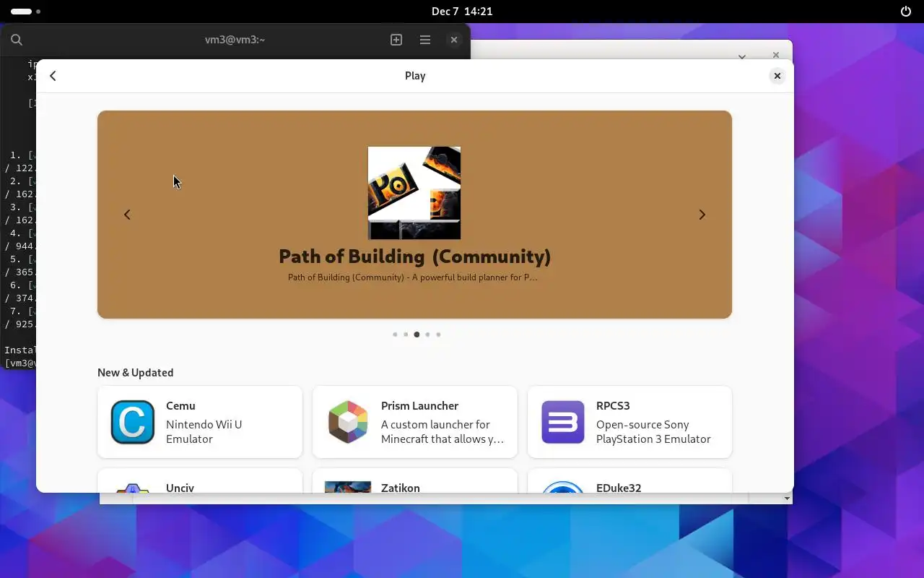
Task: Open RPCS3 PlayStation 3 Emulator description
Action: click(653, 431)
